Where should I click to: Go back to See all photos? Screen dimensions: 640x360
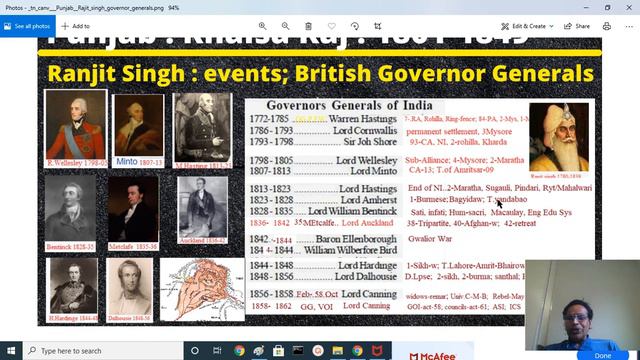[27, 26]
